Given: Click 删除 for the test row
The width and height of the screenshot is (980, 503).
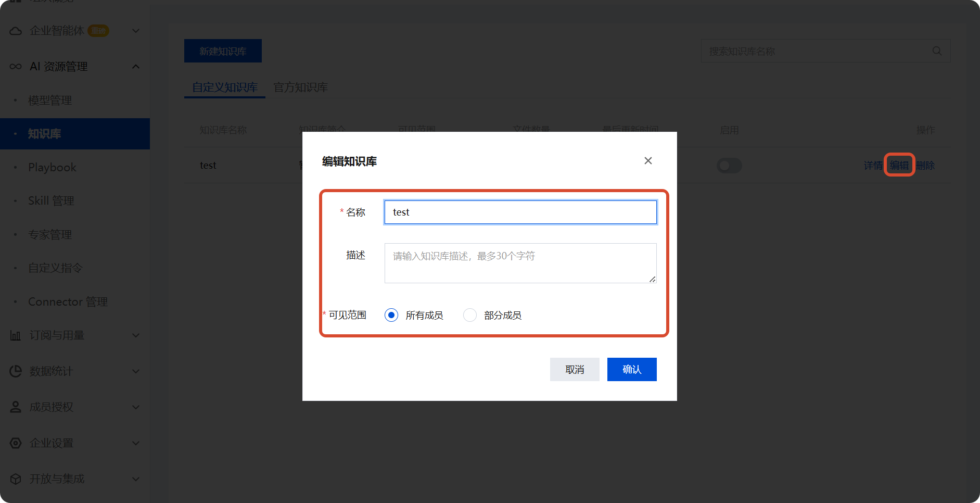Looking at the screenshot, I should [925, 166].
